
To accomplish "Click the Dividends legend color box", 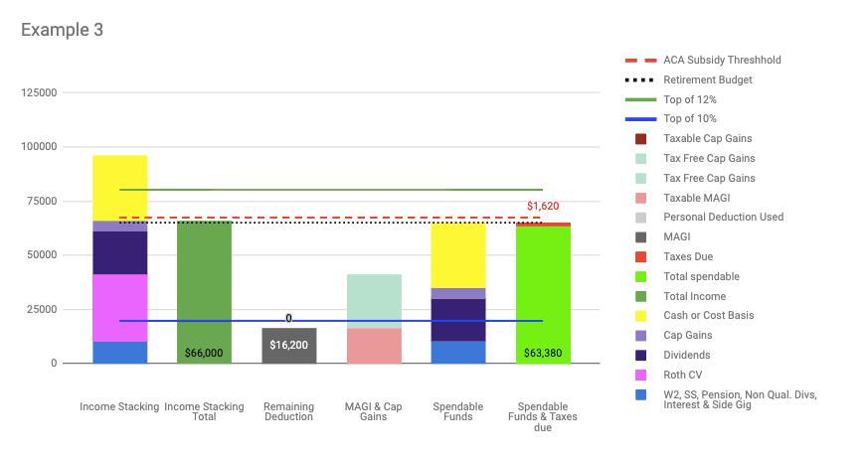I will 640,355.
